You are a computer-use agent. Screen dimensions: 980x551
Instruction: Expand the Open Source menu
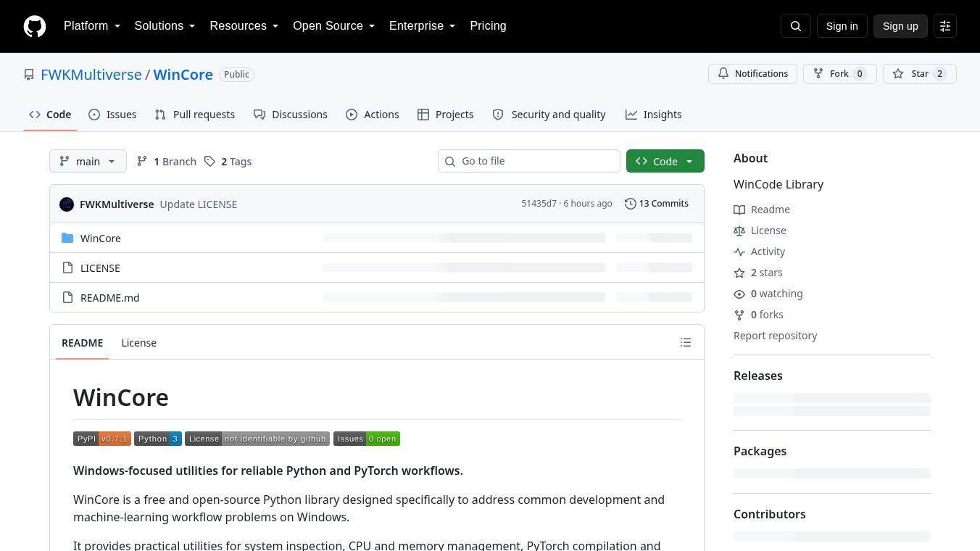click(334, 26)
